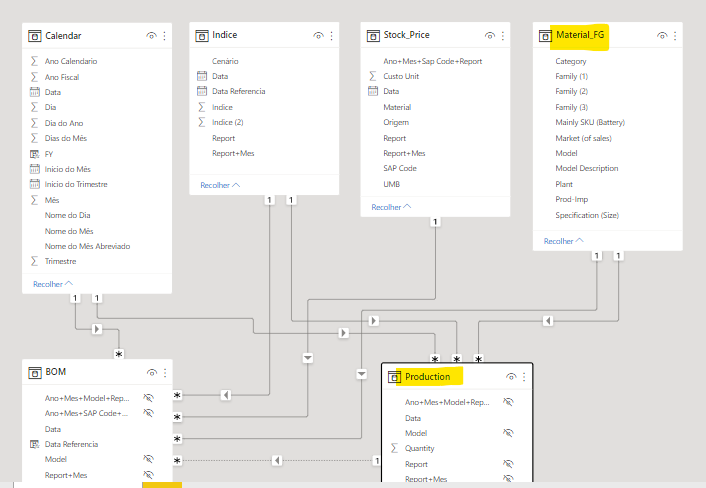Select Calendar to BOM relationship direction arrow
Screen dimensions: 706x488
point(96,329)
